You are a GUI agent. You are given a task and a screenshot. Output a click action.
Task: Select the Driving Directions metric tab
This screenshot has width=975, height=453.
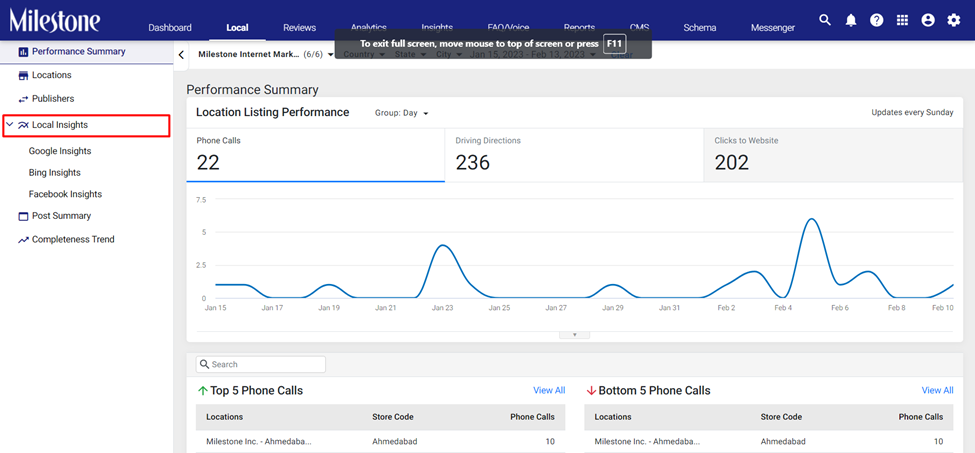(574, 155)
